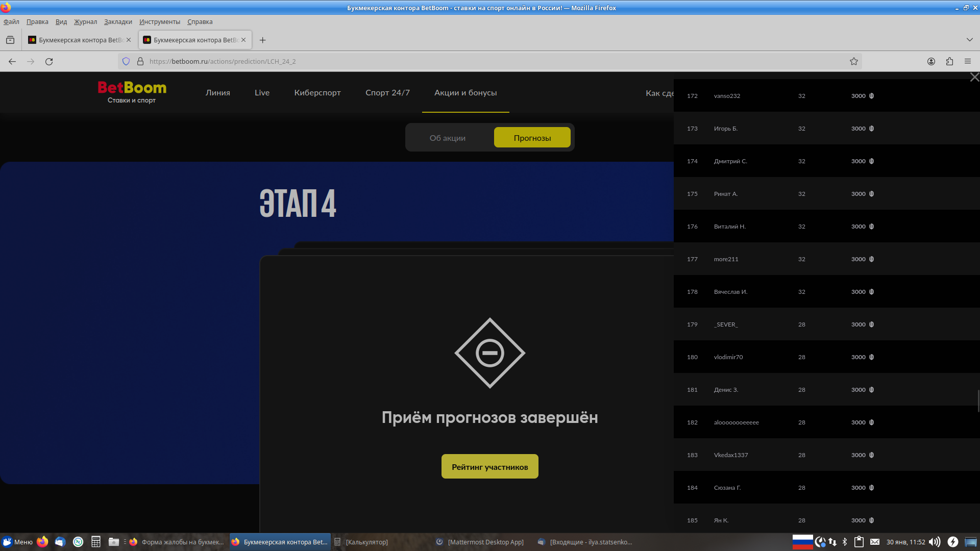980x551 pixels.
Task: Open new tab with plus icon
Action: [262, 40]
